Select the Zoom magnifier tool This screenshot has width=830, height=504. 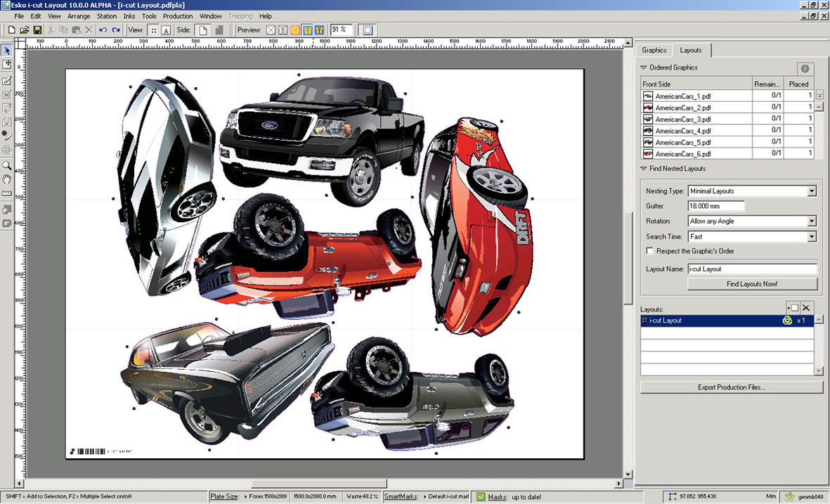pos(7,165)
